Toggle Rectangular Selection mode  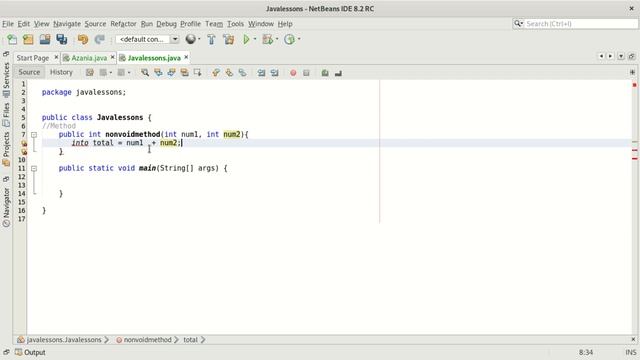198,73
